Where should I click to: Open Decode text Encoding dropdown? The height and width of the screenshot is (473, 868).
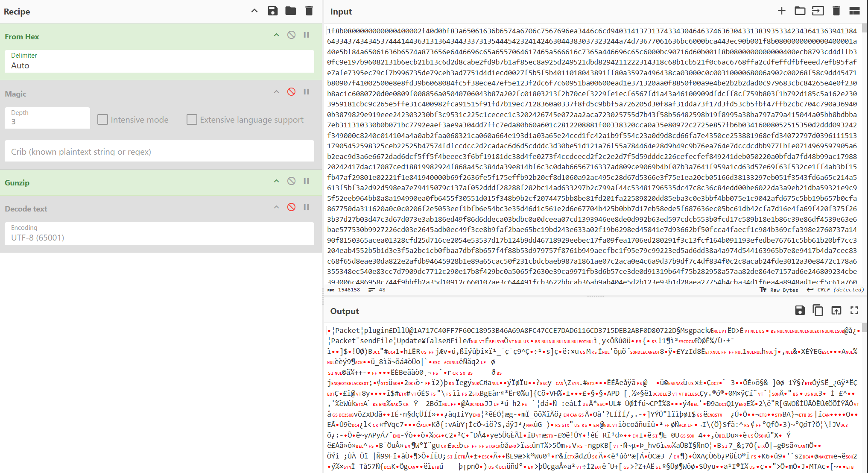tap(159, 234)
